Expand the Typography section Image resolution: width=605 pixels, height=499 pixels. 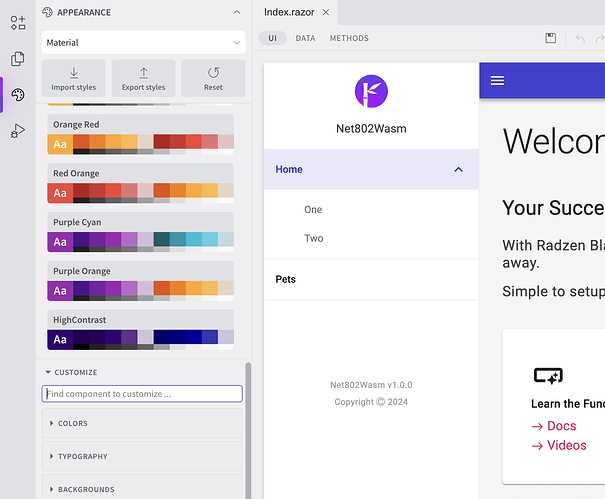[x=142, y=456]
